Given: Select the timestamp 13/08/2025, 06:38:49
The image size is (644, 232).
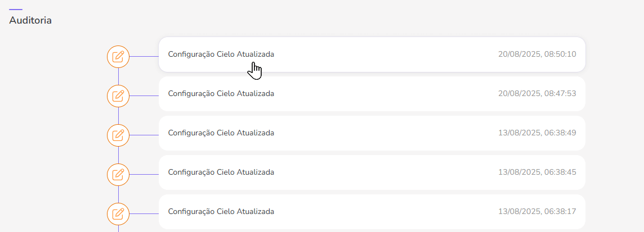Looking at the screenshot, I should tap(537, 133).
